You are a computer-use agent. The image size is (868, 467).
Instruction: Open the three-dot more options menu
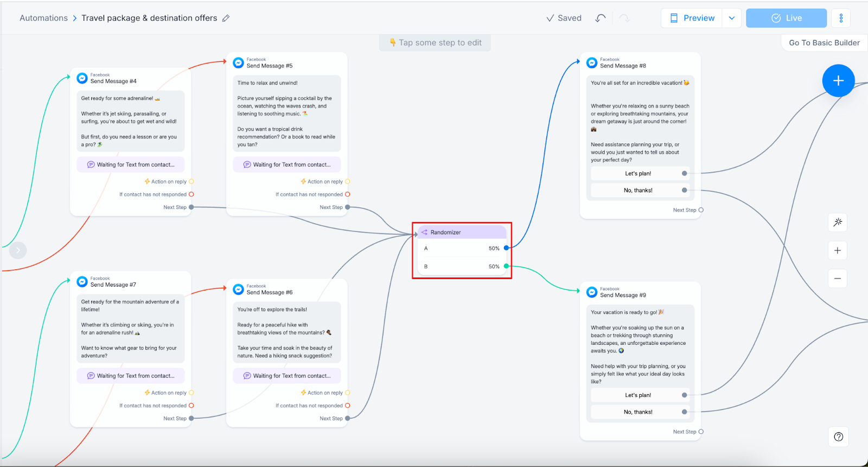(x=841, y=18)
